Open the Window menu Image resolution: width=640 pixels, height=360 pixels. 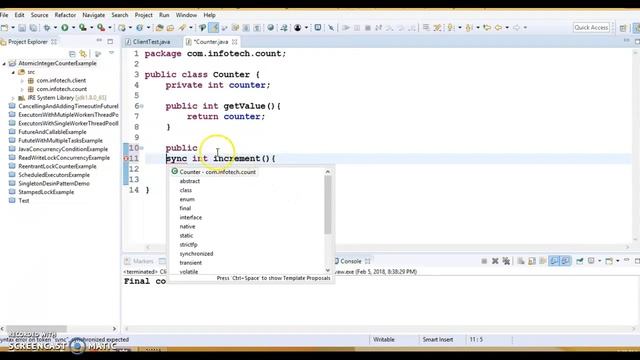pos(186,15)
